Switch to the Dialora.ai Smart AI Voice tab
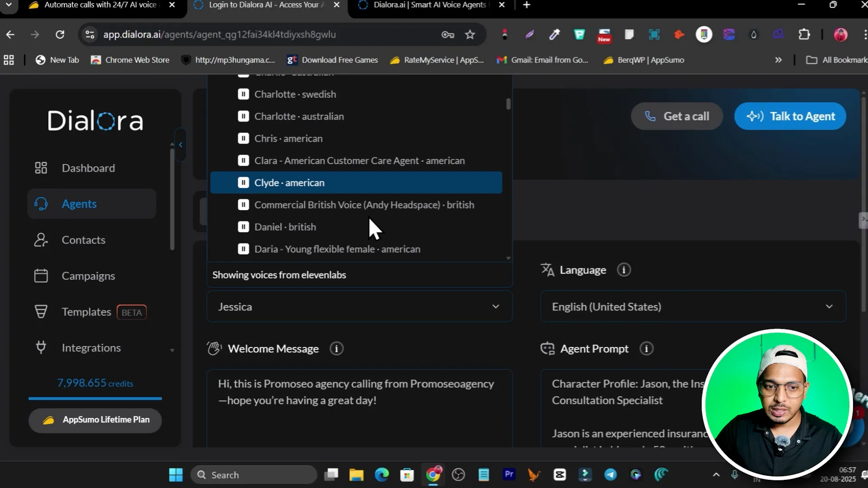Screen dimensions: 868x488 (429, 5)
